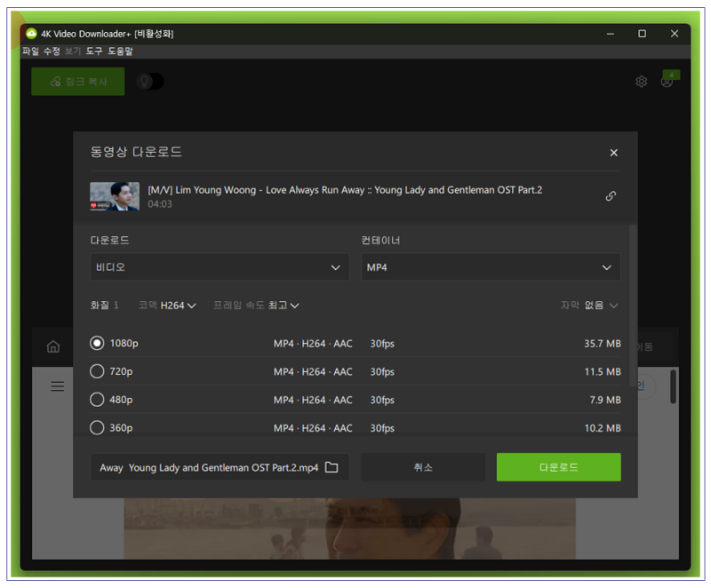Screen dimensions: 711x588
Task: Open the 도움말 menu
Action: [120, 52]
